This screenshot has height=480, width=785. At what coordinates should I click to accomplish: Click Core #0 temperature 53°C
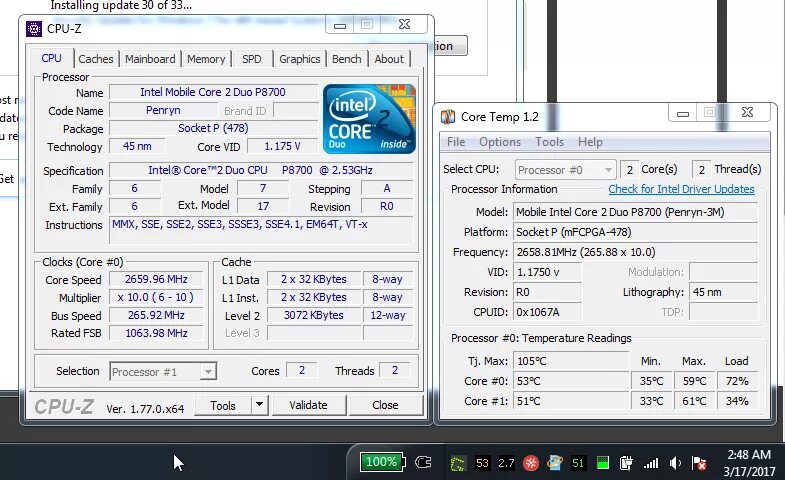click(571, 381)
